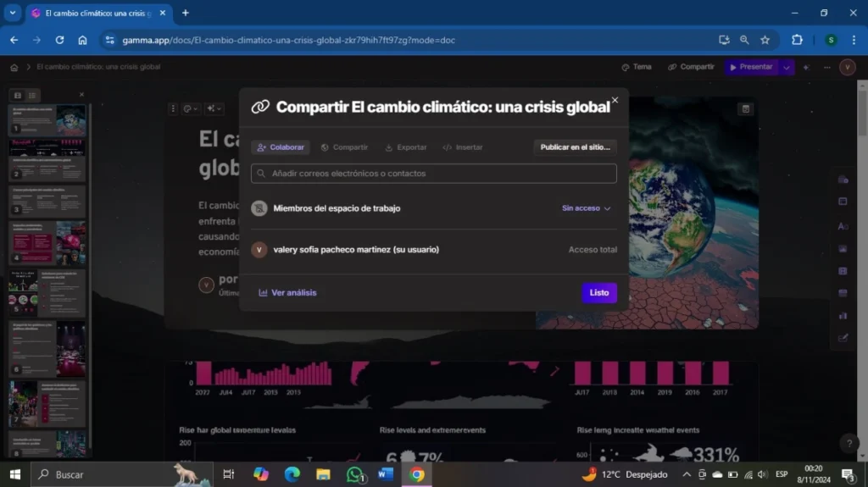Select slide thumbnail 5
Screen dimensions: 868x487
pos(47,292)
